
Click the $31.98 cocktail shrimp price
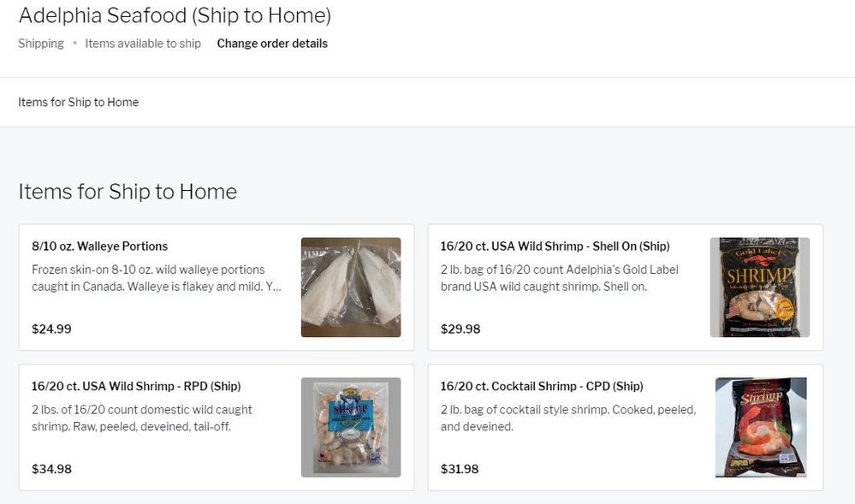point(460,469)
